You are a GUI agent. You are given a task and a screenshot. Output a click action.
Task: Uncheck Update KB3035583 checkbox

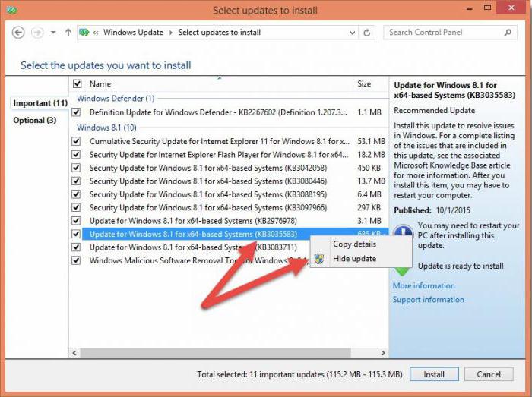pyautogui.click(x=76, y=234)
